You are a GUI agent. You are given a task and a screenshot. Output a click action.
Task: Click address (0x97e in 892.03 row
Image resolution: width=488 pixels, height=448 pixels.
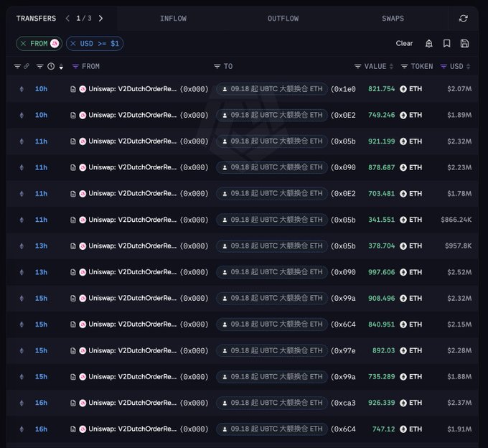coord(343,350)
